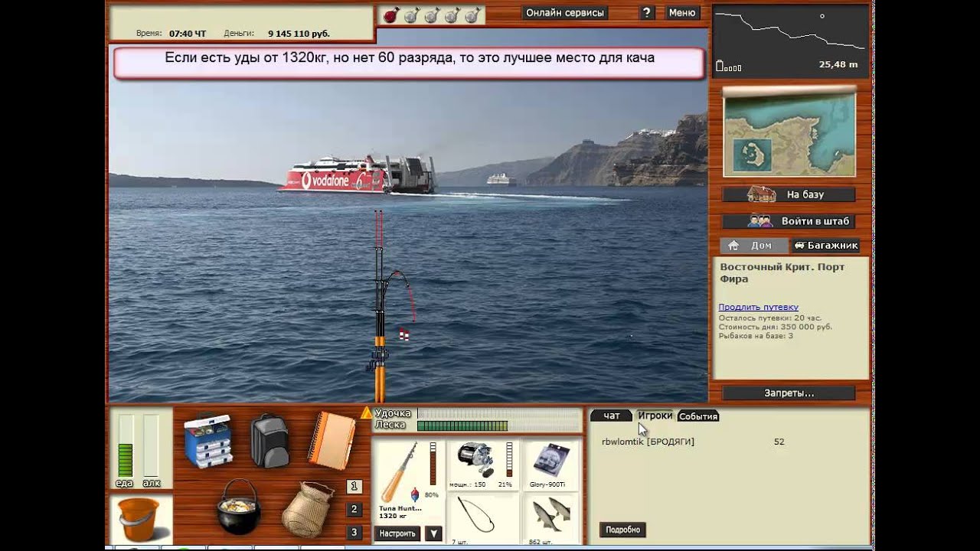Select player rbwlomtik [БРОДЯГИ]

[x=648, y=442]
